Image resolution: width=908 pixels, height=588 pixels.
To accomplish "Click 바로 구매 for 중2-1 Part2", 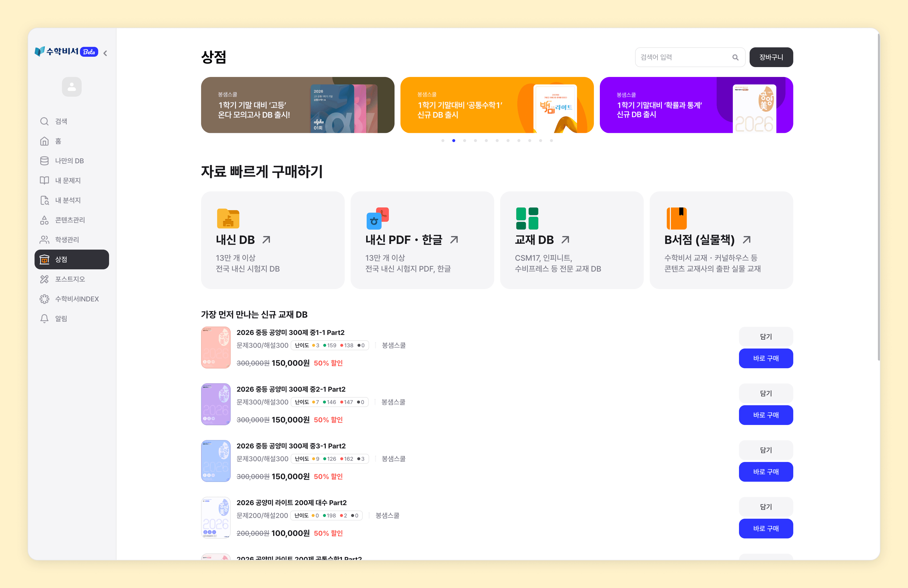I will 766,415.
